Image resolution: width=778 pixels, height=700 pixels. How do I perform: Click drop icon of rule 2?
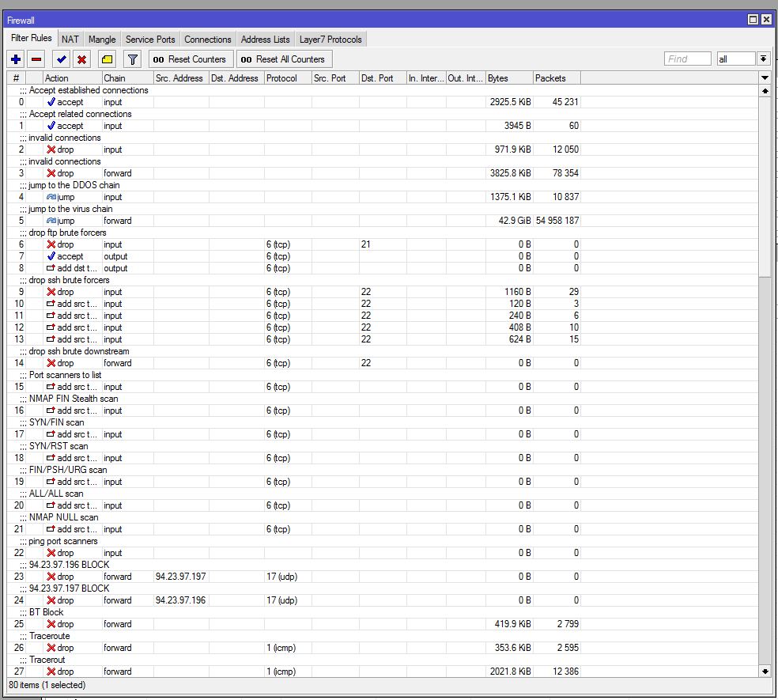coord(51,149)
